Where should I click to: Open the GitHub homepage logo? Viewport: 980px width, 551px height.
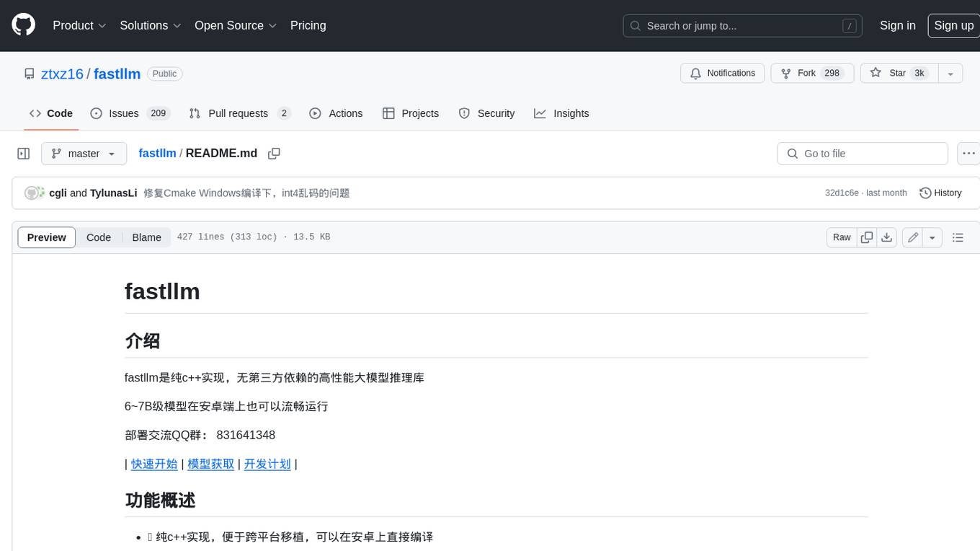pyautogui.click(x=23, y=25)
